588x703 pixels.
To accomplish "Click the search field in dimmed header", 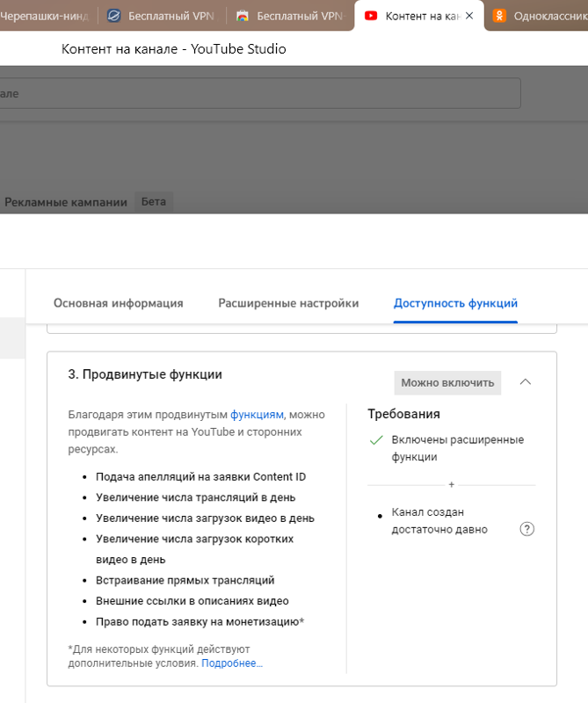I will click(x=260, y=93).
